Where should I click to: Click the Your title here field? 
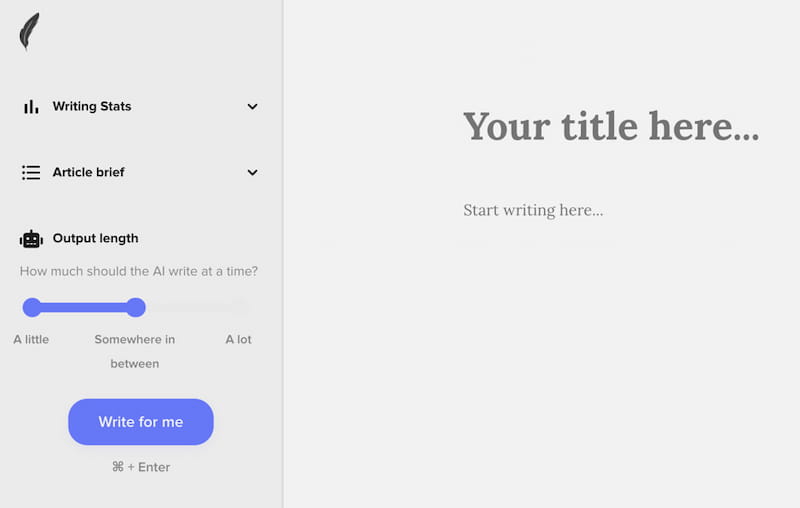point(611,126)
